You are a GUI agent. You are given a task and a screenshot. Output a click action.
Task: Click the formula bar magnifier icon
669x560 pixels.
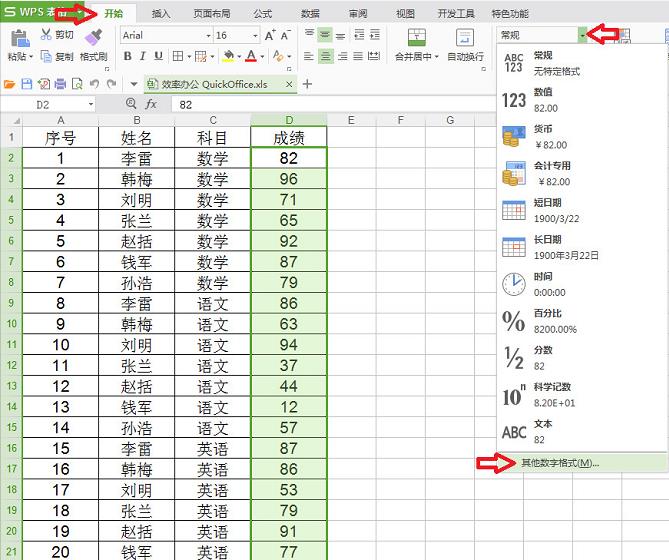pos(131,104)
